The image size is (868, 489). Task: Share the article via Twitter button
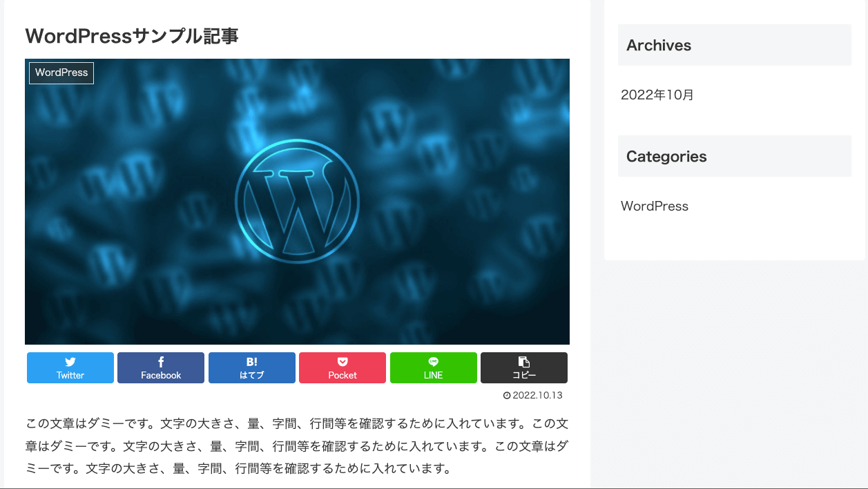pyautogui.click(x=70, y=367)
